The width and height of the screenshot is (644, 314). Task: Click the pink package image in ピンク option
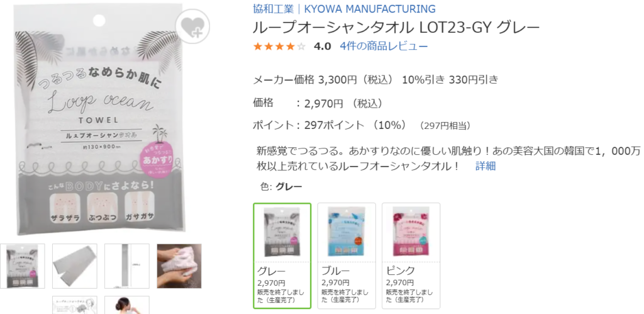pyautogui.click(x=411, y=232)
